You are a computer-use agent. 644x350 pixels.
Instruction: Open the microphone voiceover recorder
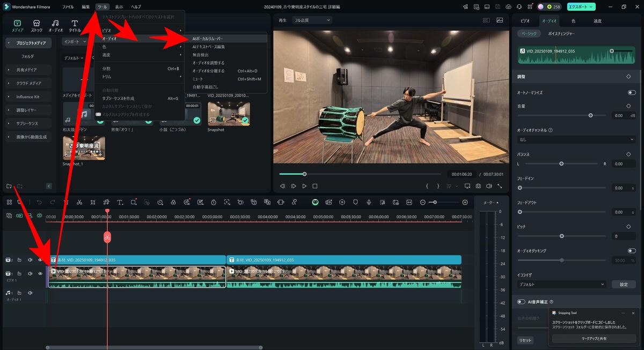[369, 202]
